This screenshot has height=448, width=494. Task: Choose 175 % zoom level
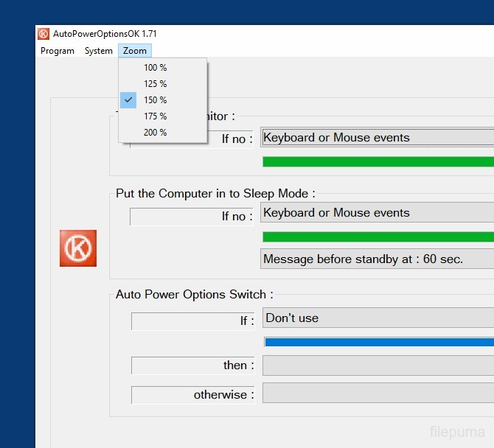[x=156, y=116]
